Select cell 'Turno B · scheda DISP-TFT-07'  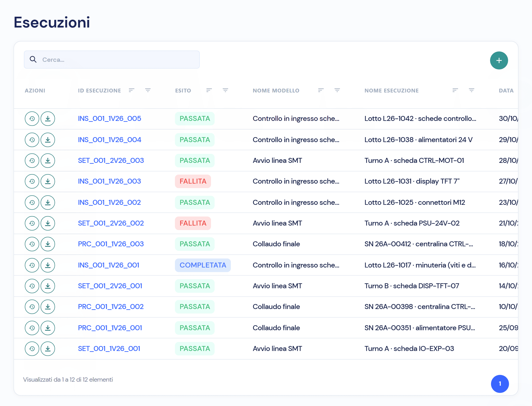click(412, 286)
